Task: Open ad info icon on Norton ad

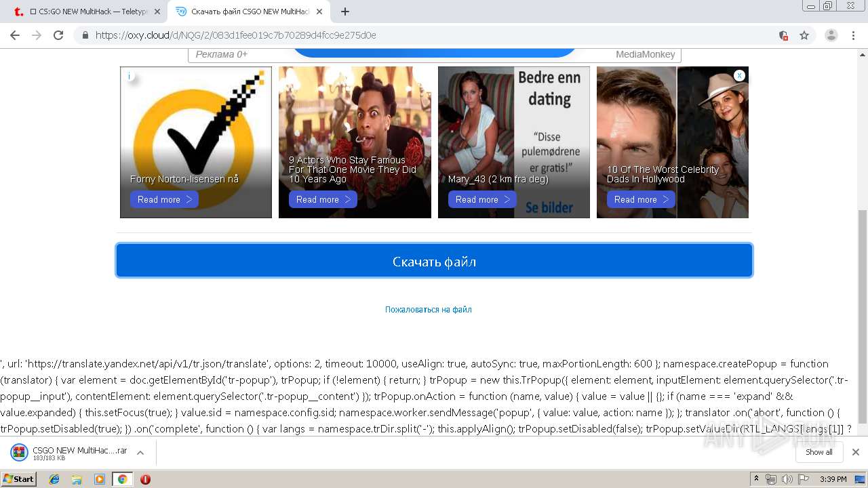Action: [129, 76]
